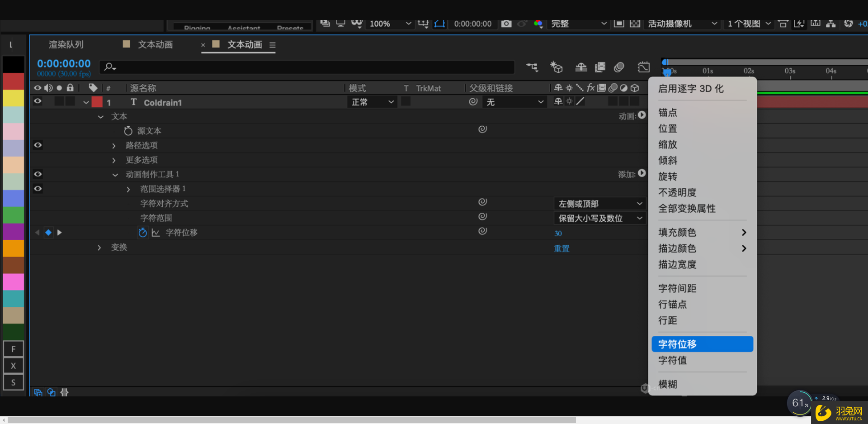Viewport: 868px width, 424px height.
Task: Open the Graph Editor
Action: [x=644, y=67]
